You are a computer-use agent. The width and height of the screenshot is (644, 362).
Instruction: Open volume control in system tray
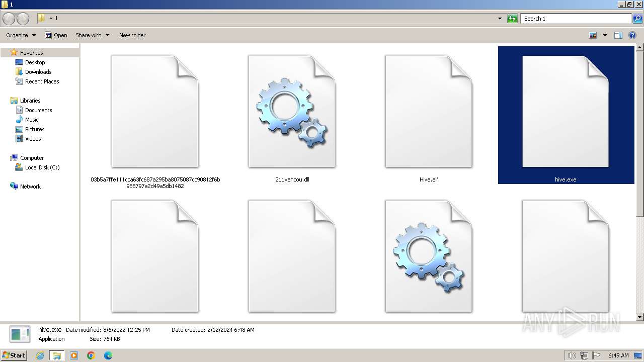coord(572,355)
